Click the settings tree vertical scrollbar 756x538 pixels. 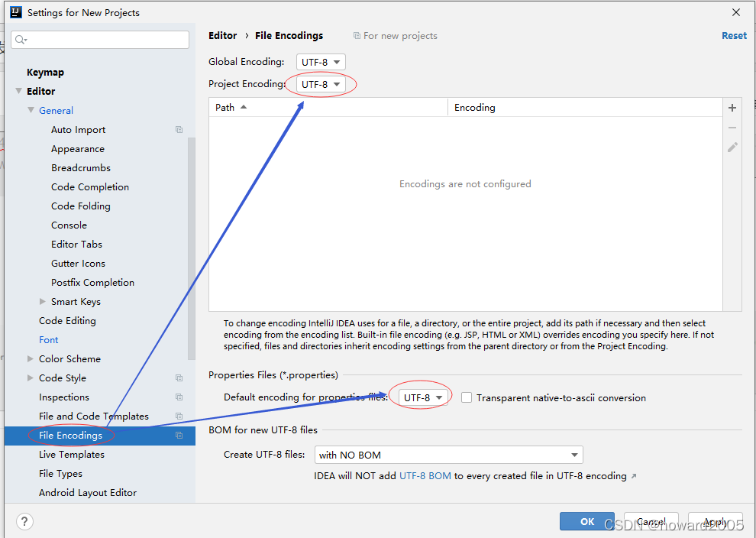tap(192, 248)
